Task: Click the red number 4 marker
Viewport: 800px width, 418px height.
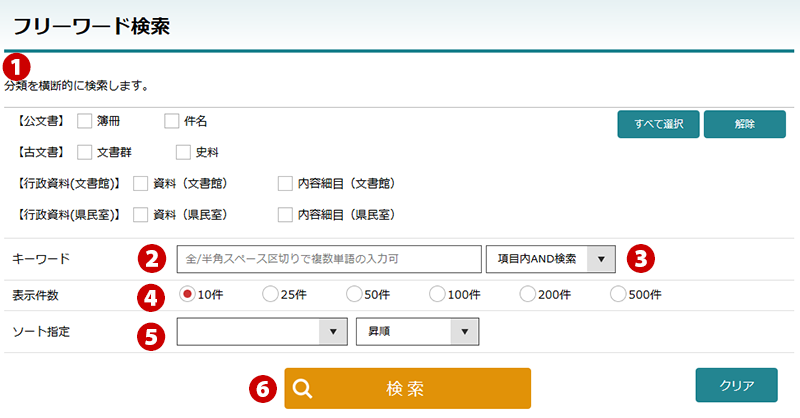Action: point(151,298)
